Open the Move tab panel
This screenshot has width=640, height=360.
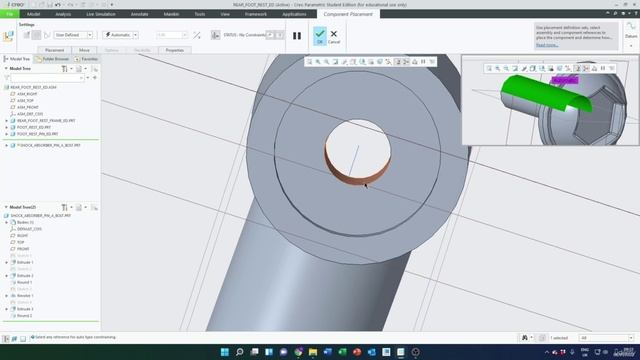click(x=84, y=50)
